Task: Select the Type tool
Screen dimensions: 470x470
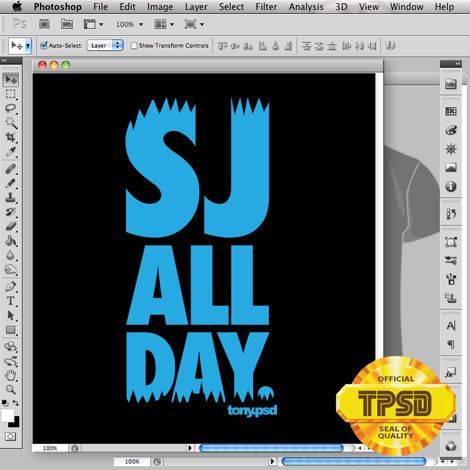Action: coord(11,301)
